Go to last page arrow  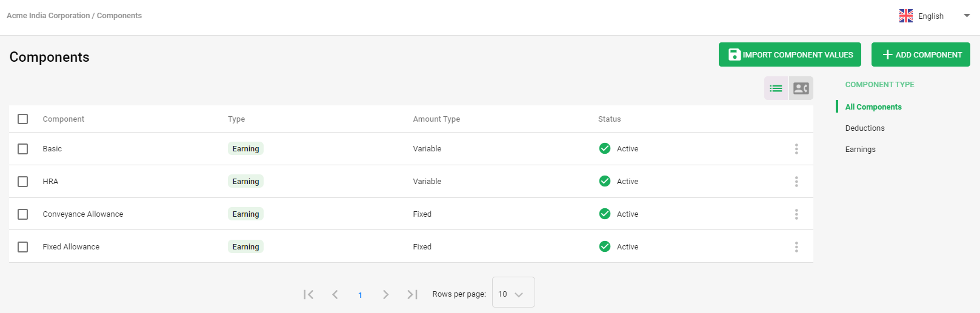pyautogui.click(x=412, y=294)
